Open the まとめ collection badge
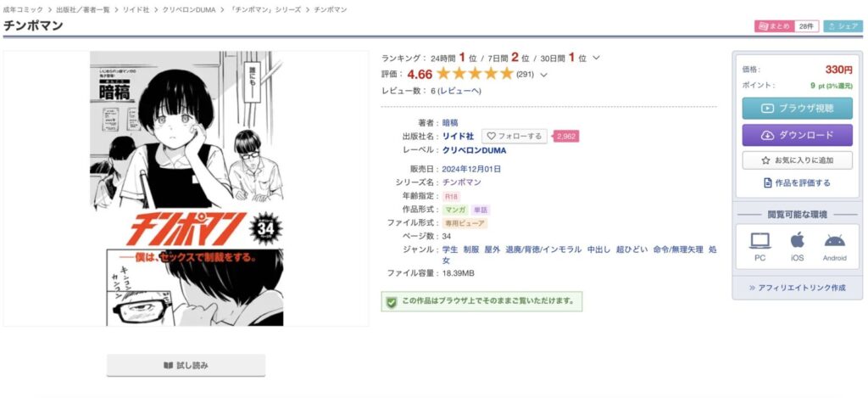 (779, 26)
